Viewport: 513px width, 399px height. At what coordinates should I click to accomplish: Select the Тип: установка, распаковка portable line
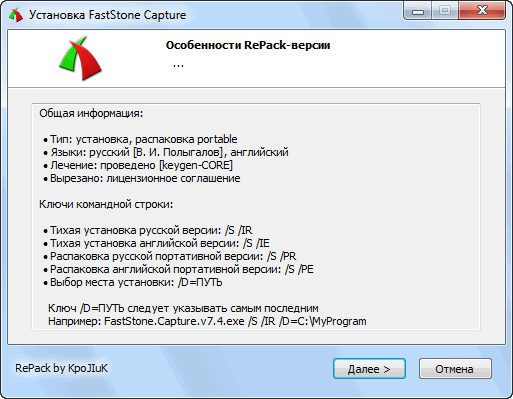[x=140, y=139]
